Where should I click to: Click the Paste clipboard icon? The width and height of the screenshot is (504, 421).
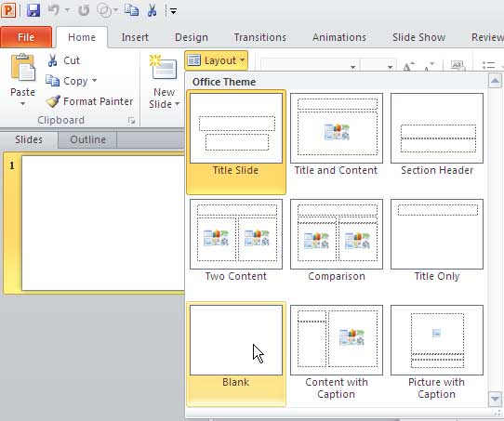(23, 68)
